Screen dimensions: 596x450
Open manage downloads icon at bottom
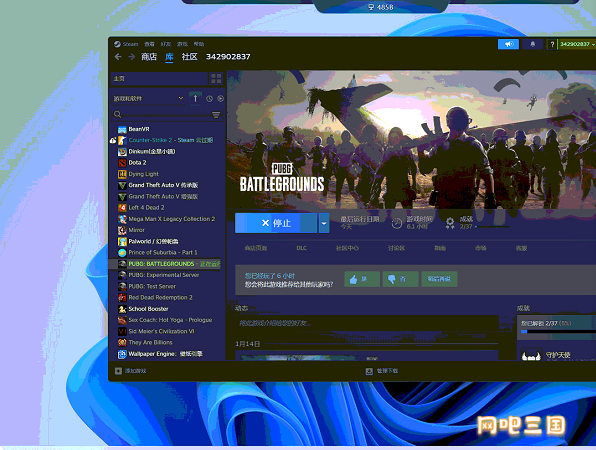369,371
